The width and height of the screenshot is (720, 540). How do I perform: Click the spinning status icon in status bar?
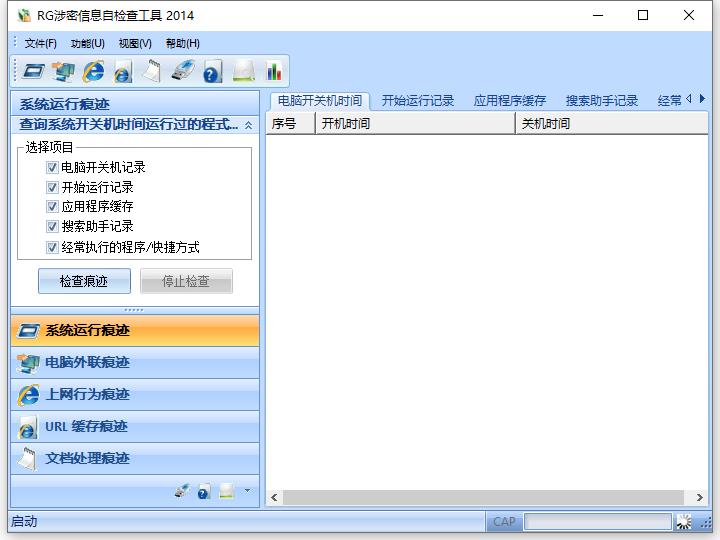[684, 522]
